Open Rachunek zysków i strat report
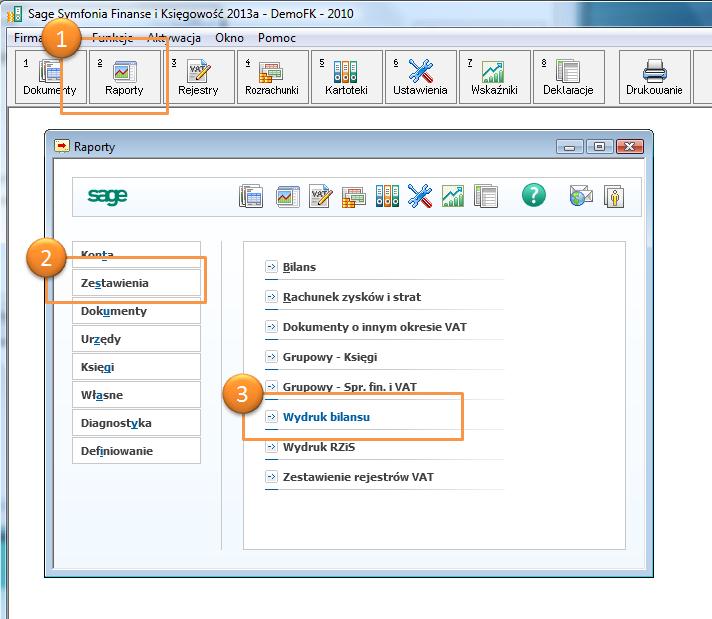Viewport: 712px width, 619px height. point(352,297)
